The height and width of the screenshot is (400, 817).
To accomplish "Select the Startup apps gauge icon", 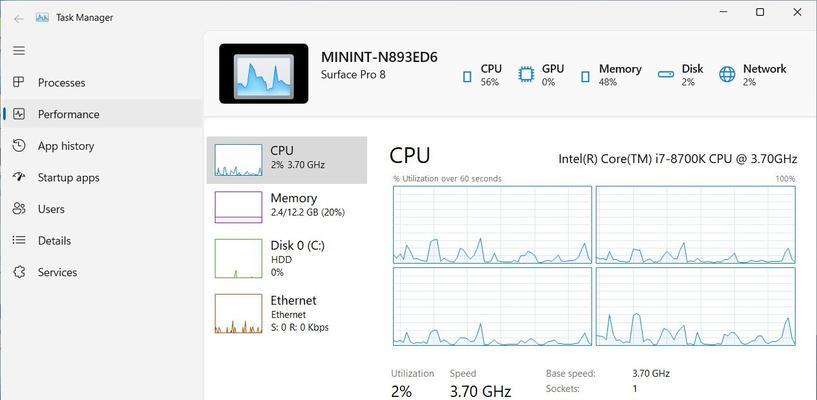I will [19, 177].
